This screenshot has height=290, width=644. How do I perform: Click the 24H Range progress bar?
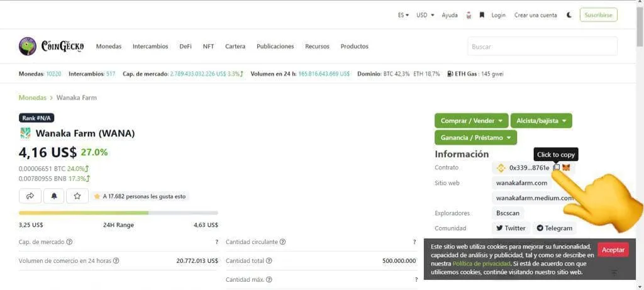[x=118, y=213]
